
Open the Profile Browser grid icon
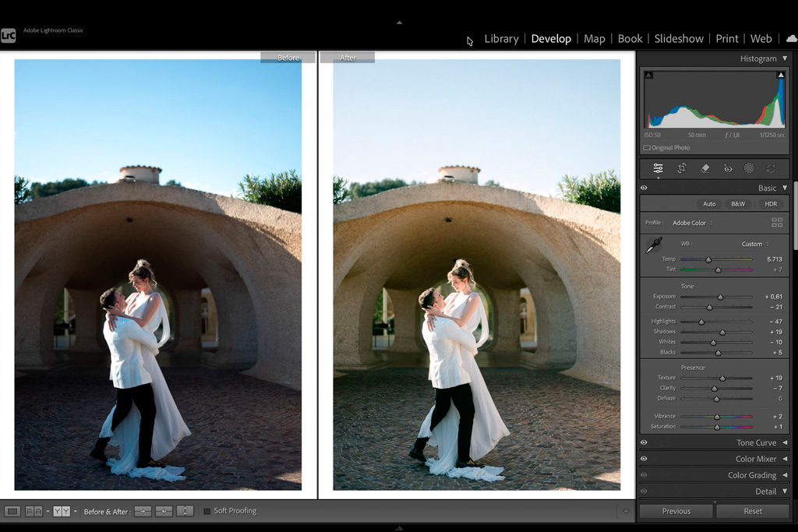tap(777, 223)
